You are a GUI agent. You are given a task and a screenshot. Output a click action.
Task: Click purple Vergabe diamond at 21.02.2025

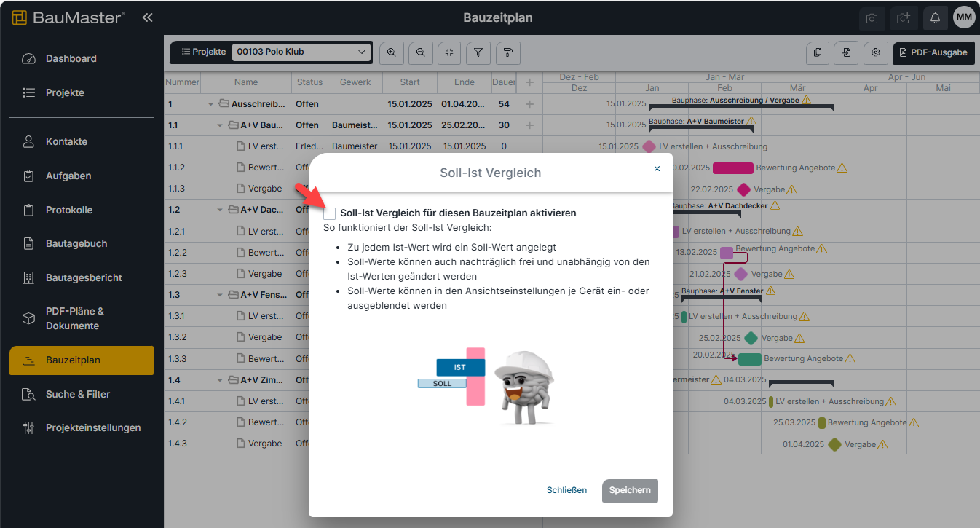click(x=741, y=275)
